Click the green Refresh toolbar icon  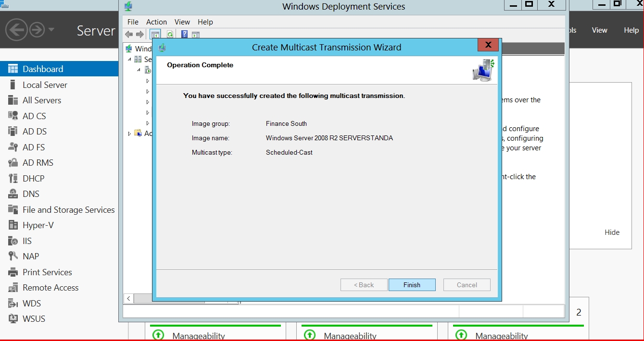pos(170,34)
